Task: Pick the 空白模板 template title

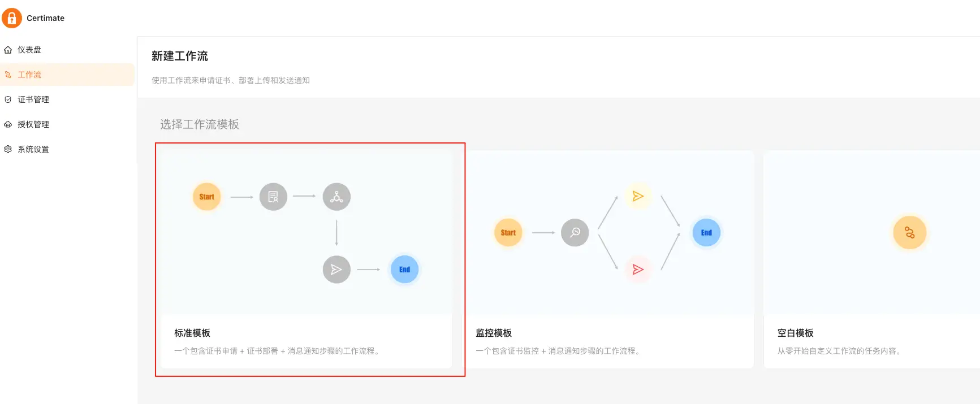Action: coord(795,333)
